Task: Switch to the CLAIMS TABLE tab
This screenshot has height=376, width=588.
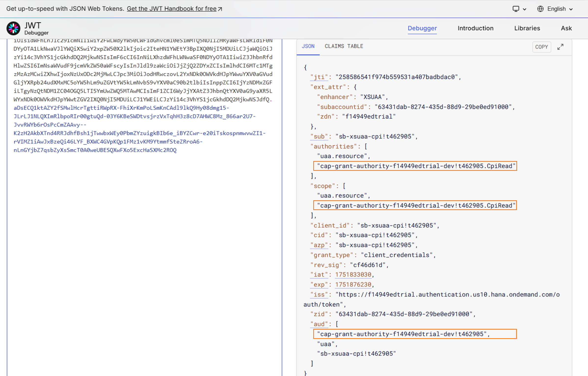Action: point(344,46)
